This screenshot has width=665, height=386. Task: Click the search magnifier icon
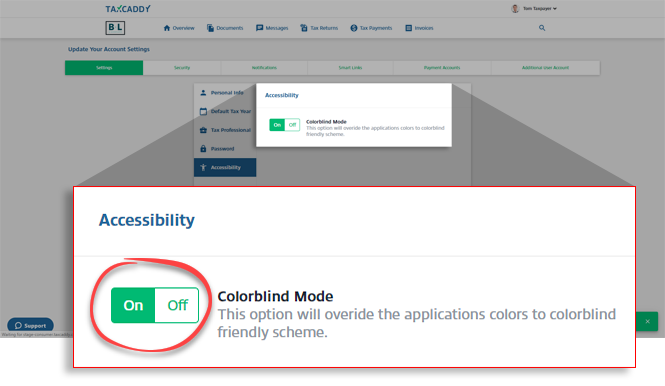542,28
